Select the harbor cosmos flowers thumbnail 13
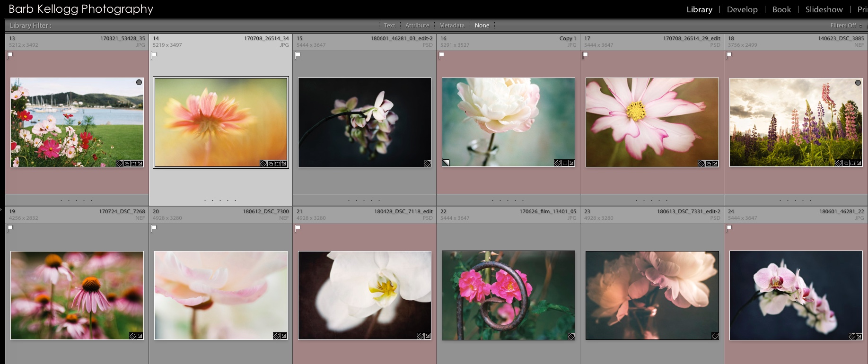Screen dimensions: 868x364 77,122
